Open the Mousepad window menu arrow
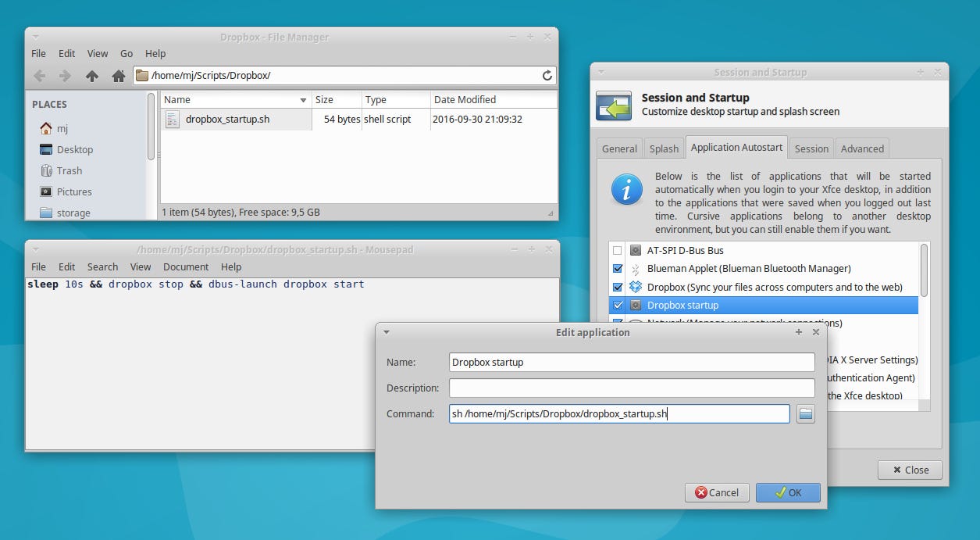This screenshot has height=540, width=980. click(35, 249)
